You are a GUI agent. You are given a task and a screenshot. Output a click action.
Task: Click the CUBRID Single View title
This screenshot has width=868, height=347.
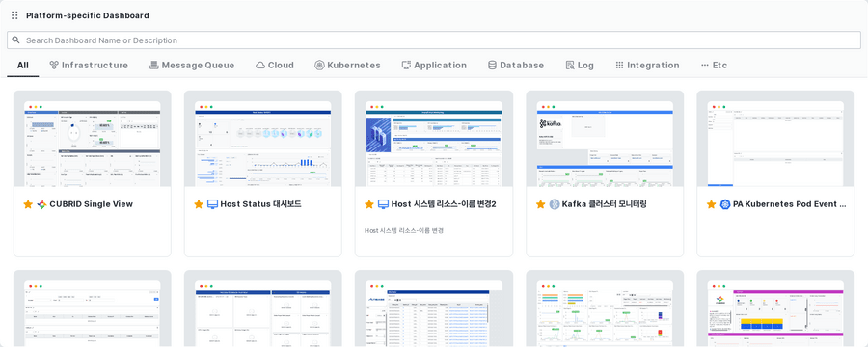[92, 204]
